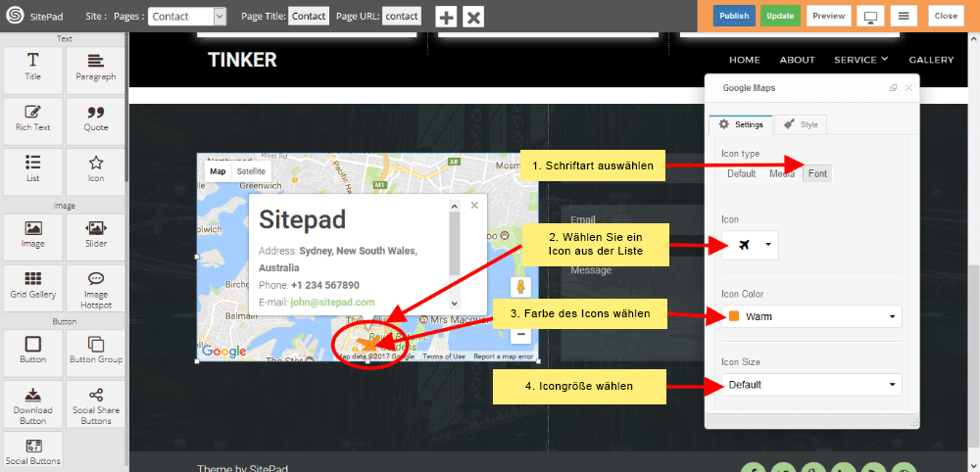Image resolution: width=980 pixels, height=472 pixels.
Task: Click the orange Warm color swatch
Action: (734, 316)
